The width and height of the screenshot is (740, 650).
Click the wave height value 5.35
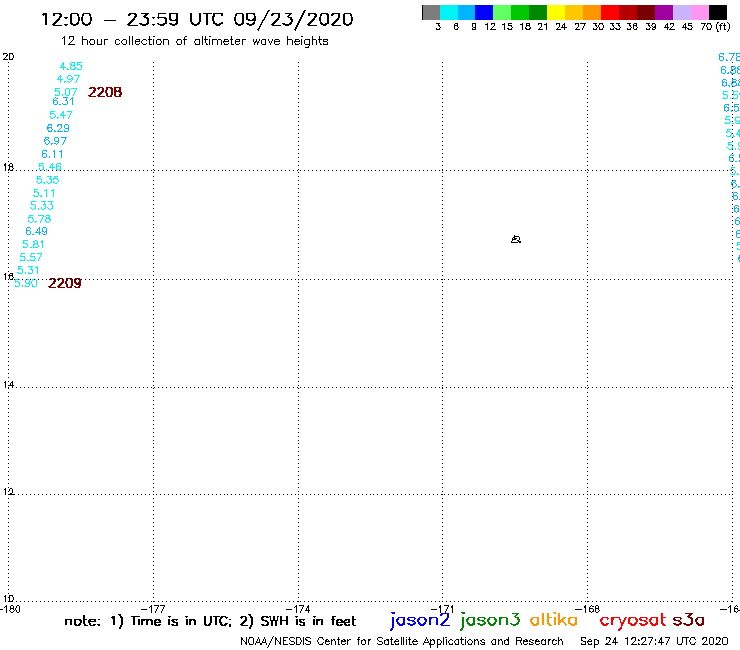(x=48, y=180)
